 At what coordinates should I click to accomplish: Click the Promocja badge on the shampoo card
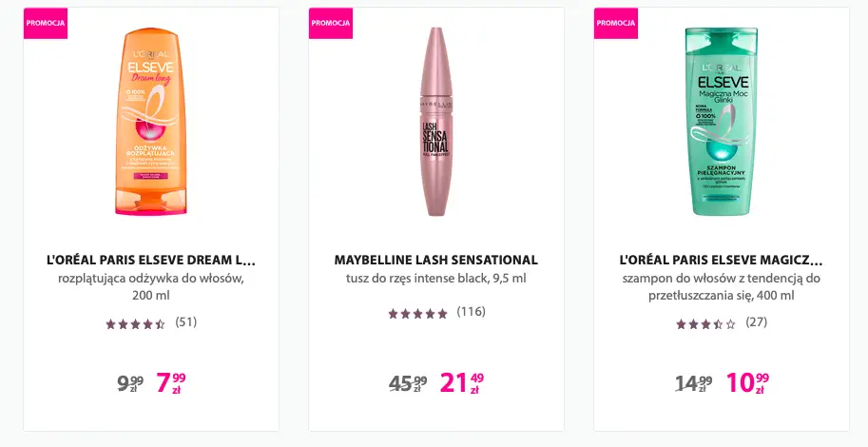click(616, 23)
